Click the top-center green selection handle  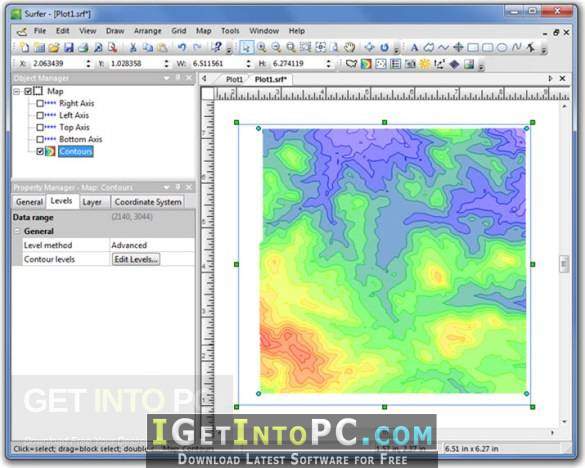pyautogui.click(x=384, y=122)
